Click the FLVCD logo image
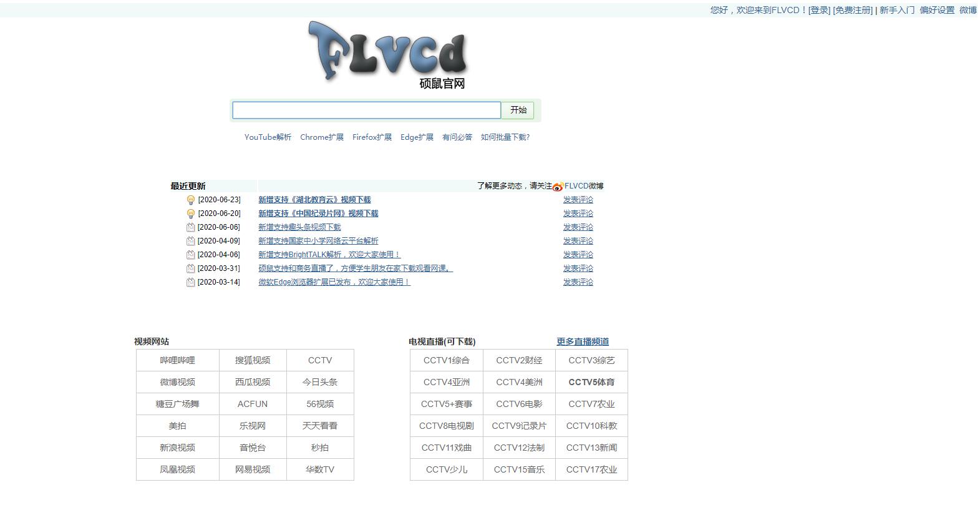Viewport: 980px width, 515px height. [387, 55]
